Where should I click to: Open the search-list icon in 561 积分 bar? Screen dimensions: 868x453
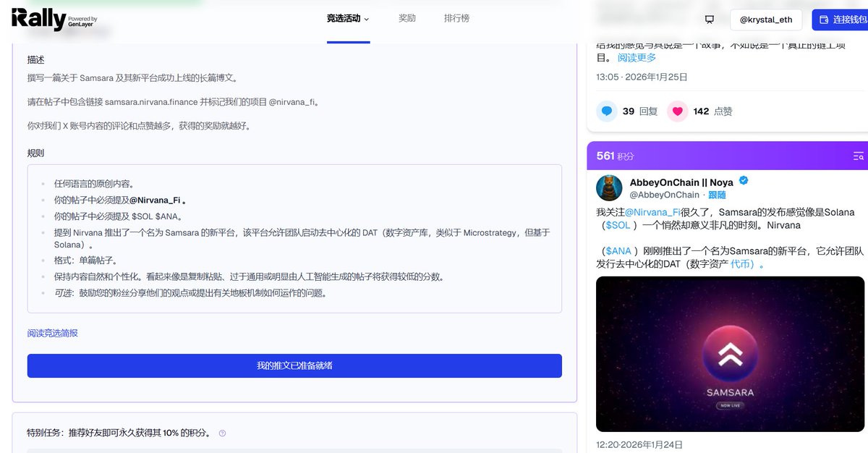pos(859,156)
